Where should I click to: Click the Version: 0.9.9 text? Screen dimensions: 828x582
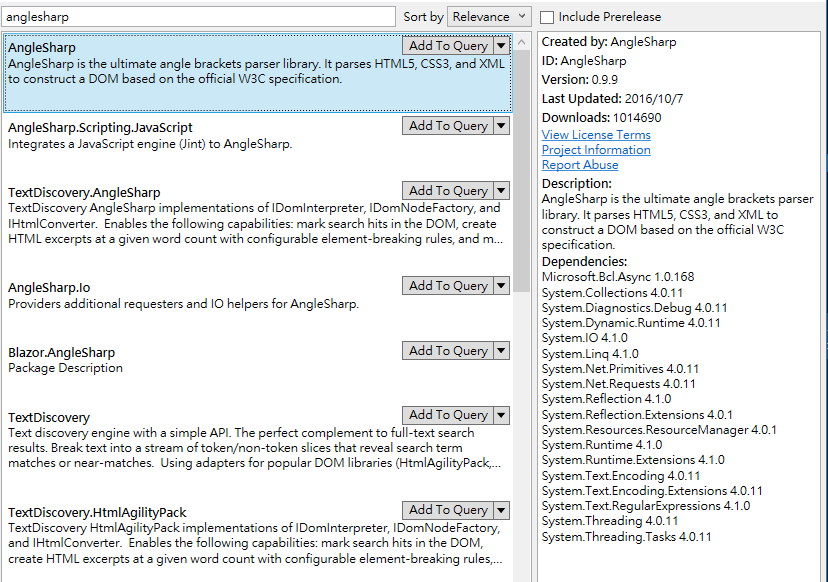(x=579, y=80)
